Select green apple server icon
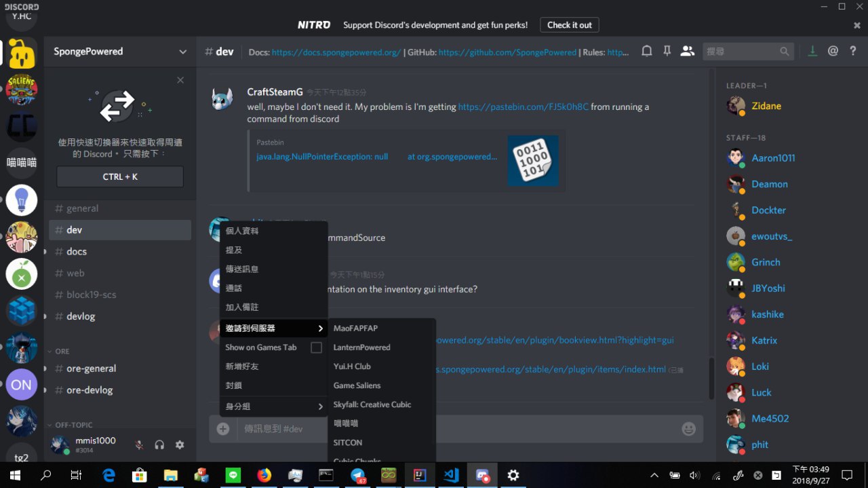Screen dimensions: 868x488 22,274
